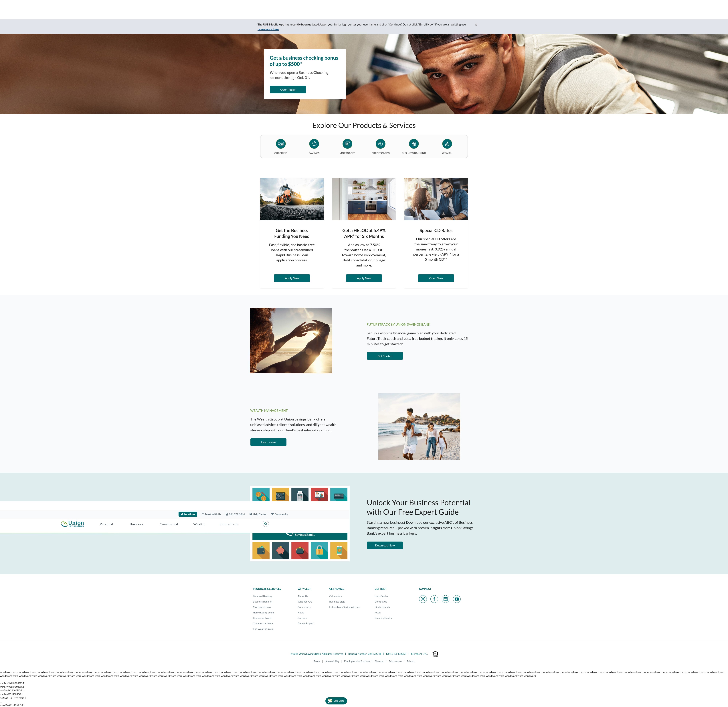
Task: Open Security Center footer link
Action: pyautogui.click(x=383, y=618)
